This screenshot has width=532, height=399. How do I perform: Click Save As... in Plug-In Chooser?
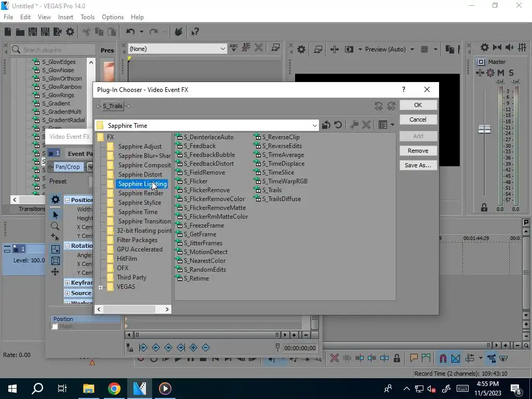418,165
